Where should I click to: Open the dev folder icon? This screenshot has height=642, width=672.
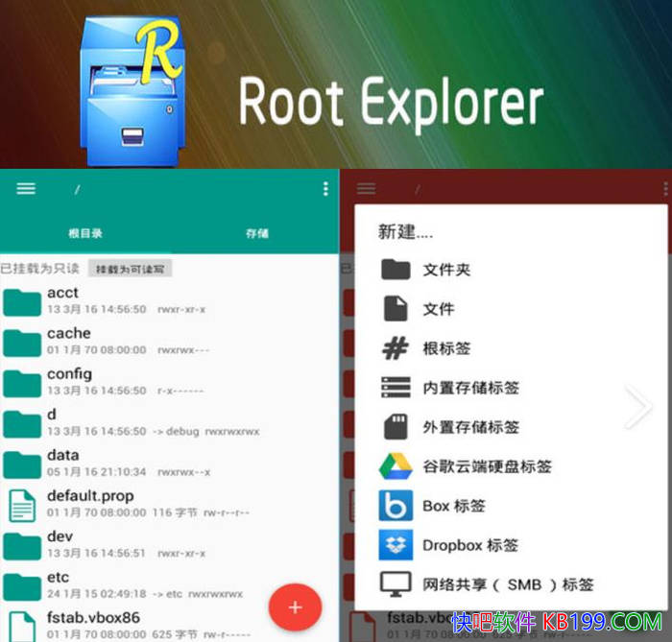[x=22, y=546]
